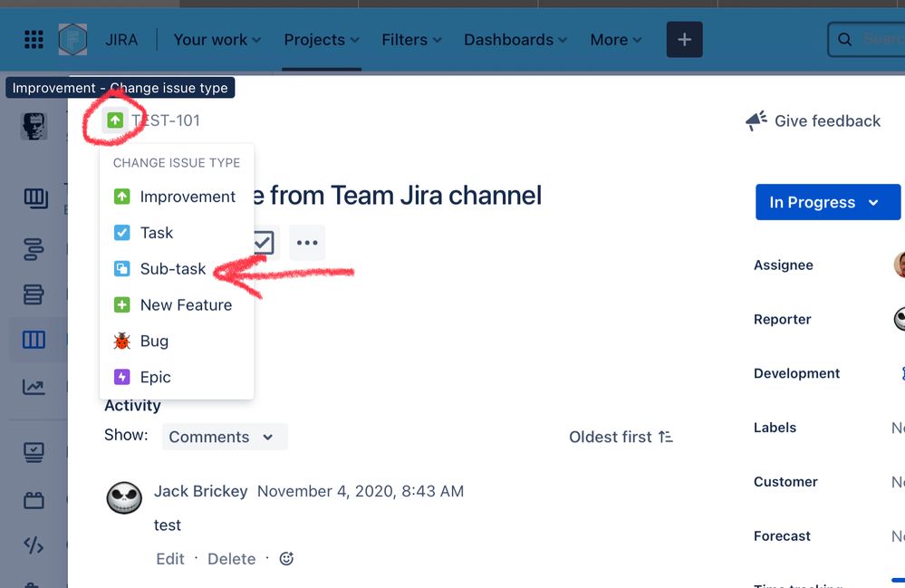This screenshot has height=588, width=905.
Task: Click Jack Brickey's skull avatar
Action: pos(124,497)
